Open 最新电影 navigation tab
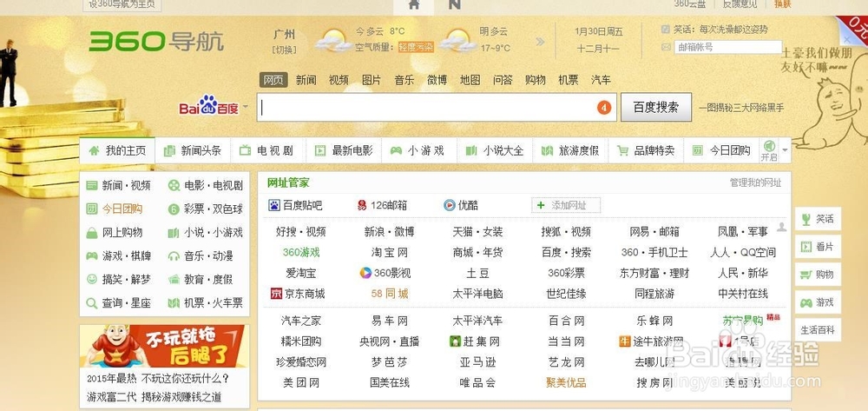868x411 pixels. pyautogui.click(x=344, y=150)
